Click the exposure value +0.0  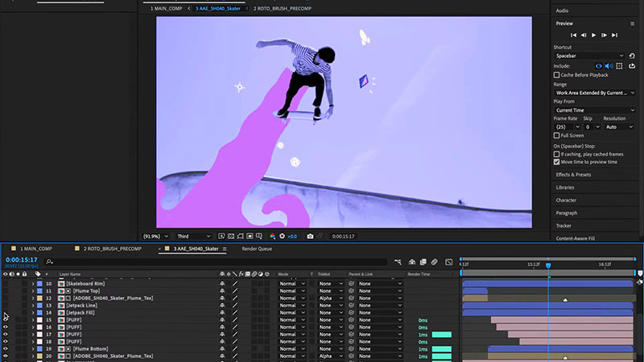[x=292, y=237]
